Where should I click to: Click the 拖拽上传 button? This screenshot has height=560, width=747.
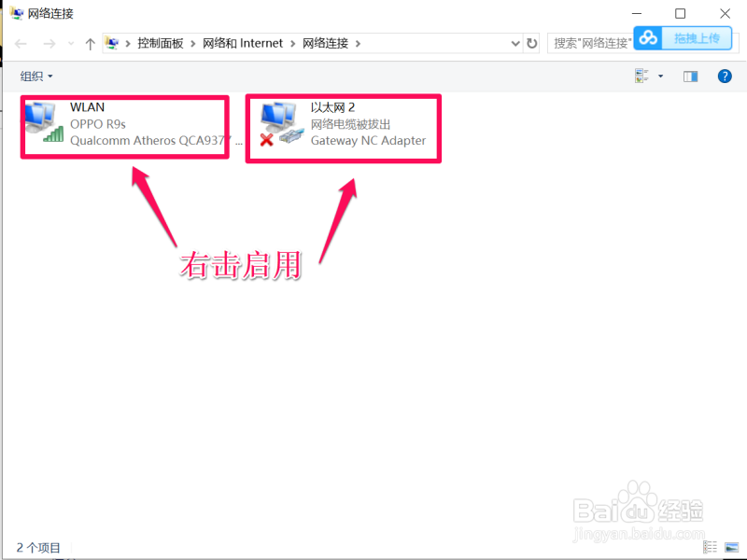pos(696,38)
